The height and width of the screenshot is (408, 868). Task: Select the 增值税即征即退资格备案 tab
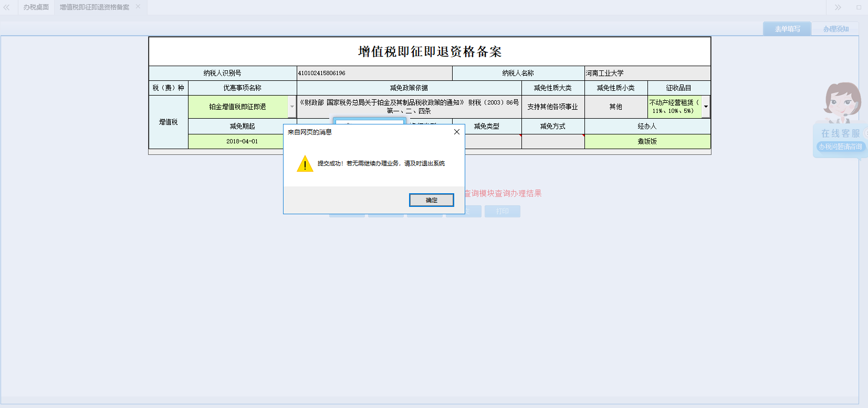click(x=94, y=7)
